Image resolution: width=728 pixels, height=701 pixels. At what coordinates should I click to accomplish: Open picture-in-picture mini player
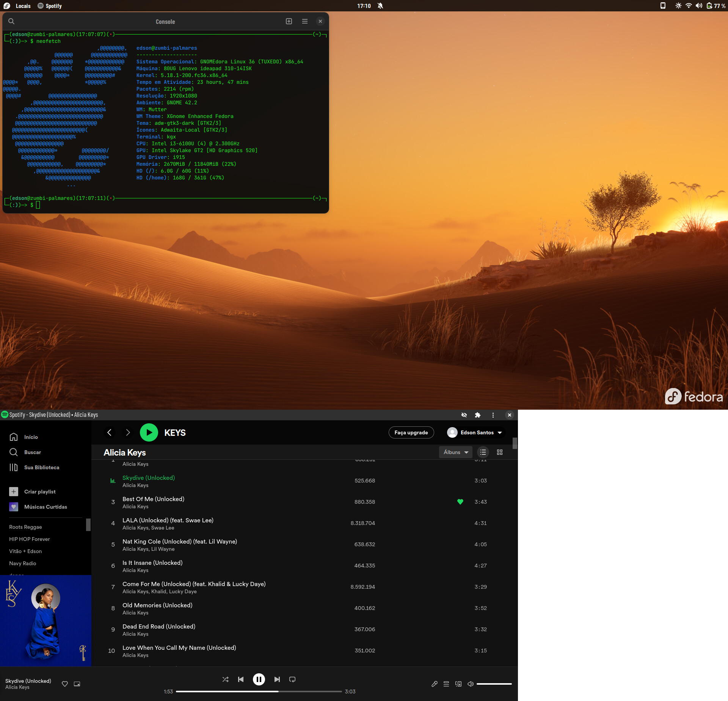77,684
